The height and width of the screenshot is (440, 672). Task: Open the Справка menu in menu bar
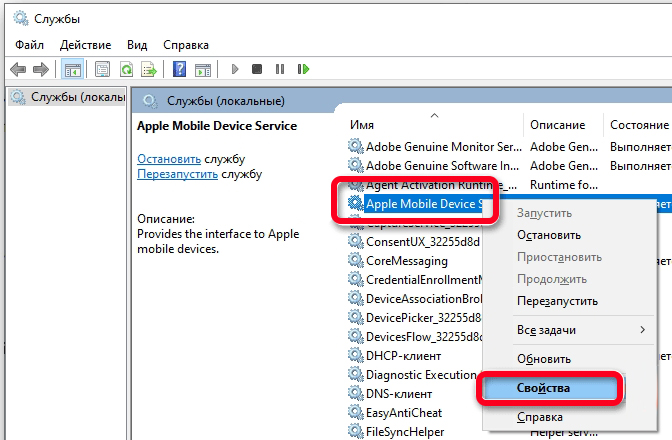pyautogui.click(x=186, y=45)
